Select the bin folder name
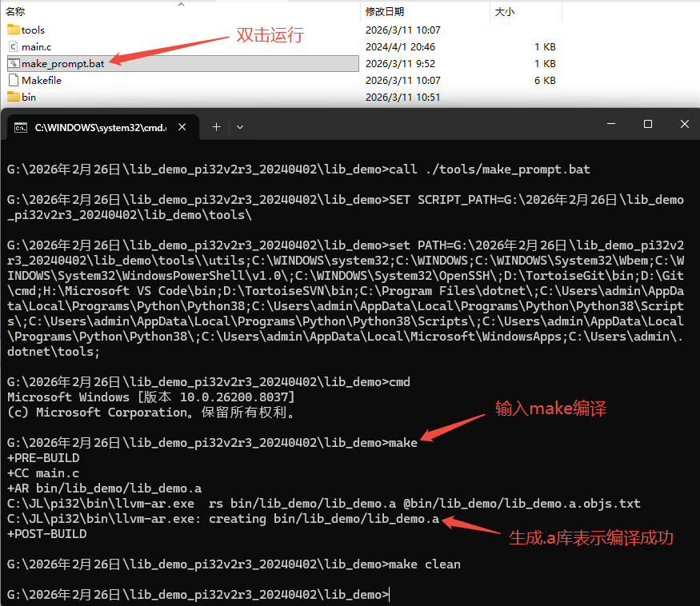700x606 pixels. (29, 97)
